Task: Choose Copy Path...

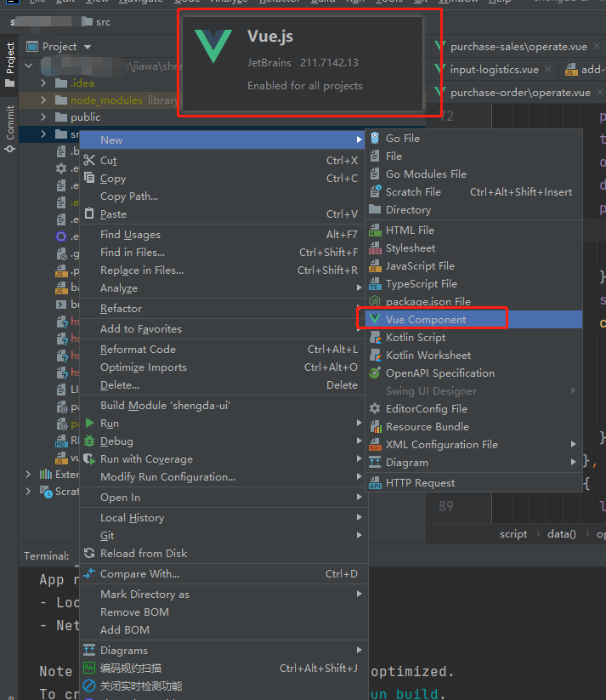Action: click(224, 196)
